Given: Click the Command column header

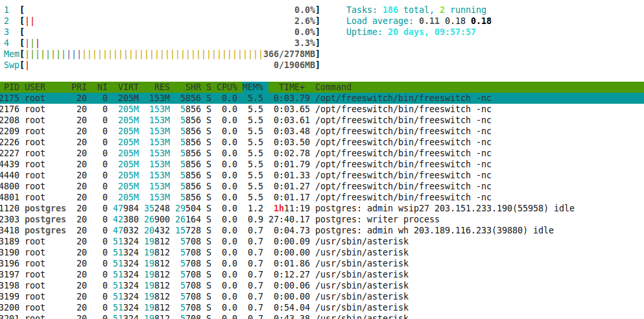Looking at the screenshot, I should [x=333, y=87].
